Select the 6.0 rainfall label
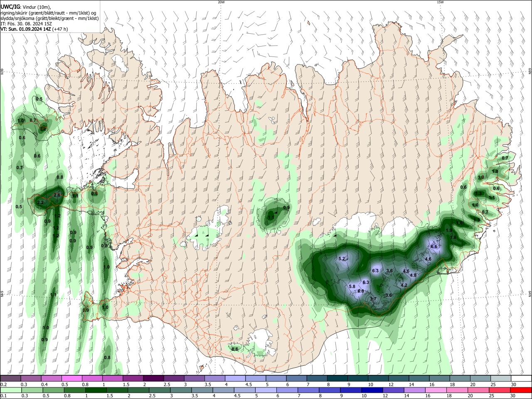This screenshot has height=399, width=532. pos(361,291)
